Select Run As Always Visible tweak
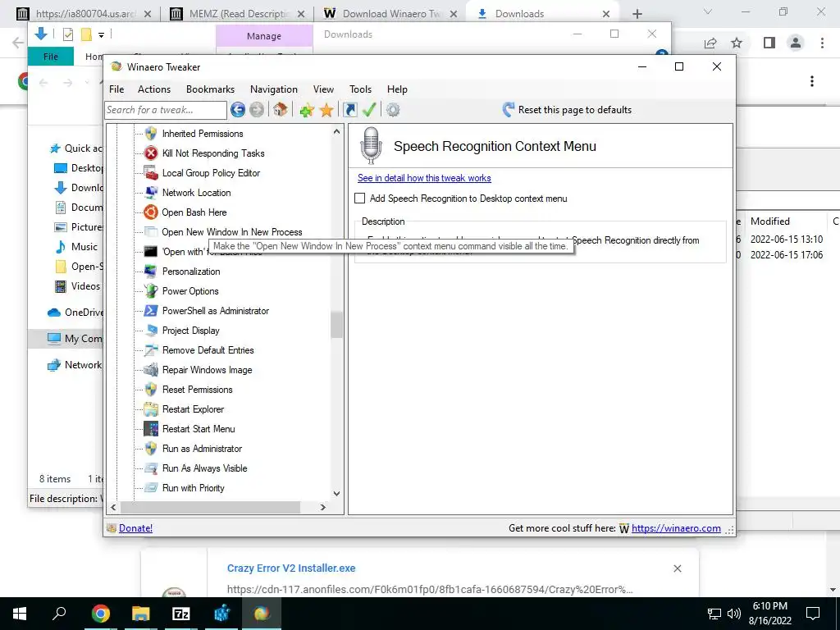Viewport: 840px width, 630px height. tap(204, 468)
